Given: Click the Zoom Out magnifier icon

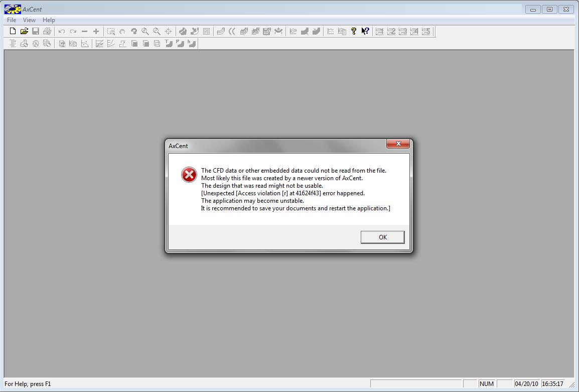Looking at the screenshot, I should click(157, 32).
